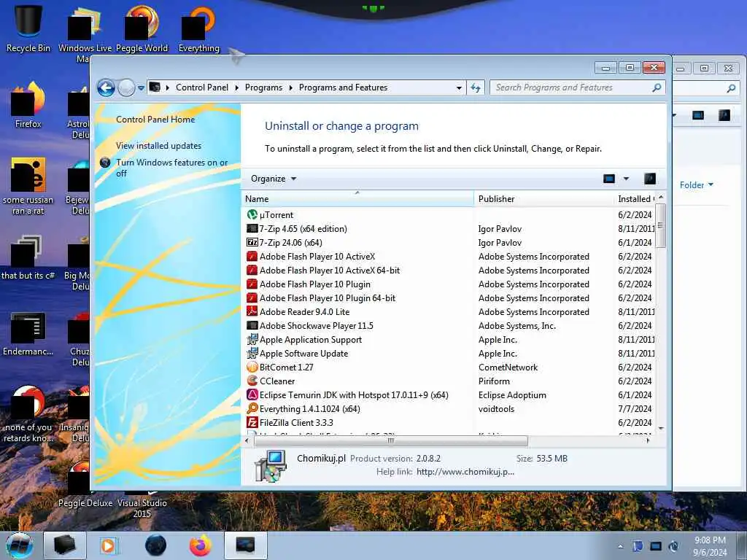The height and width of the screenshot is (560, 747).
Task: Select the Adobe Flash Player 10 Plugin entry
Action: pyautogui.click(x=449, y=284)
